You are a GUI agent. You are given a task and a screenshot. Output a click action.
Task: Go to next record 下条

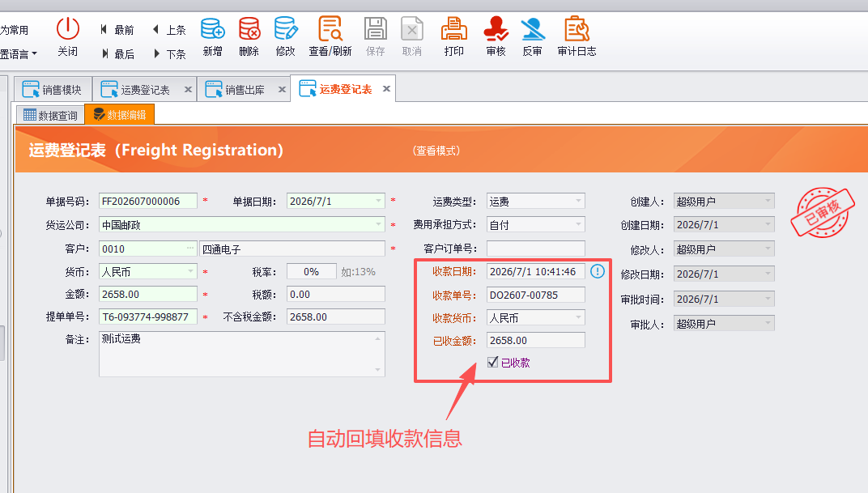169,53
